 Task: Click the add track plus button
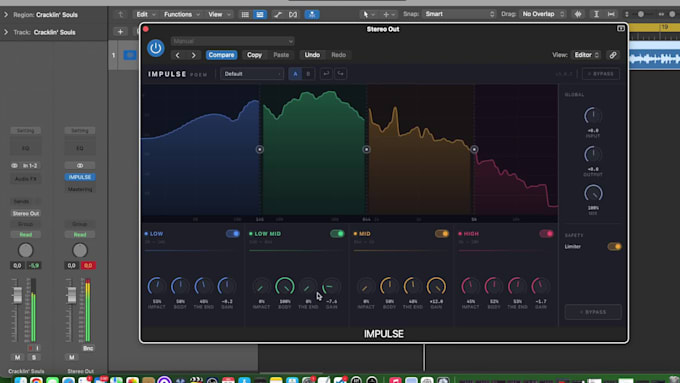(120, 32)
